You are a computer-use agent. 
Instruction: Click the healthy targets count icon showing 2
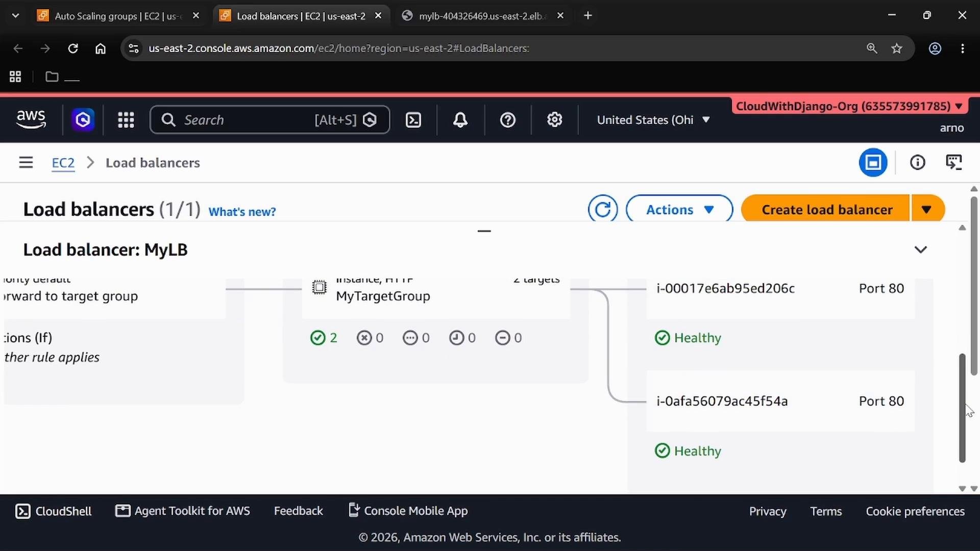(x=317, y=338)
